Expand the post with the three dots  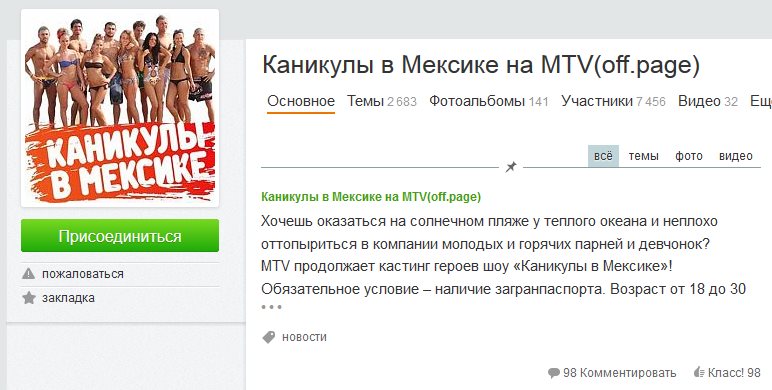click(271, 307)
